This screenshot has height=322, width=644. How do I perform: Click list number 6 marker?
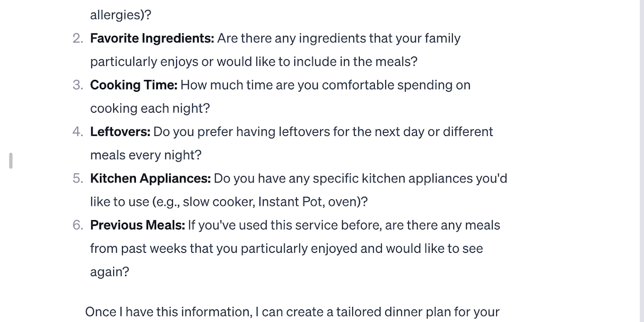[77, 225]
